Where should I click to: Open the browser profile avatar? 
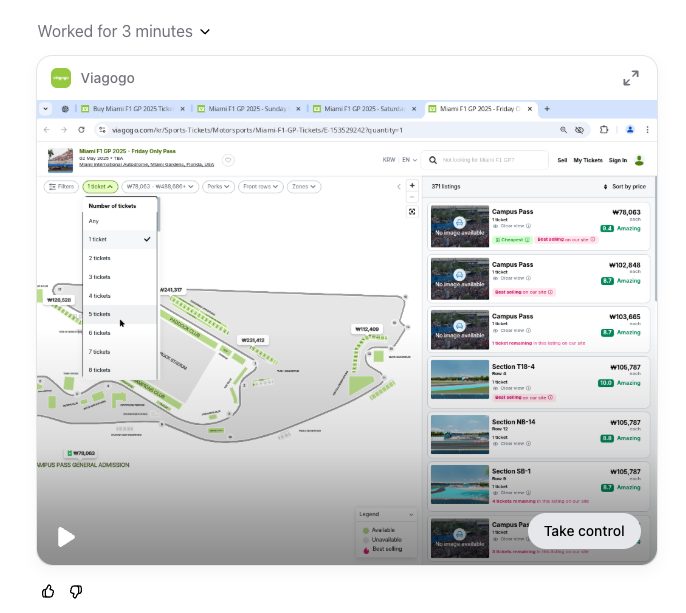pos(630,130)
